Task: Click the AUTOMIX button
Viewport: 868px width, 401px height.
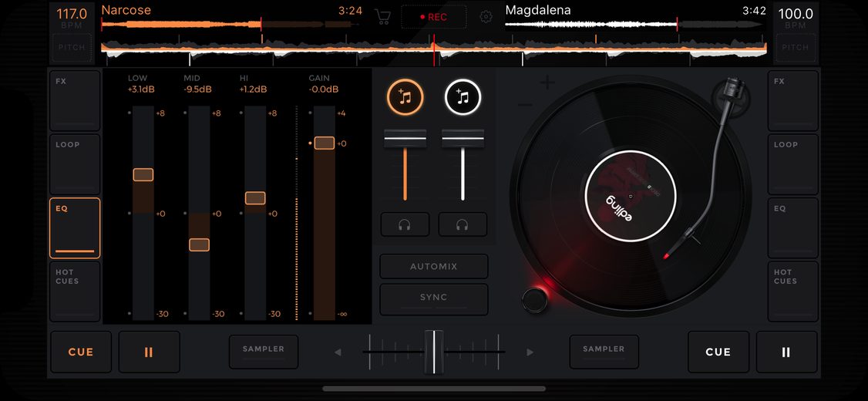Action: (x=433, y=266)
